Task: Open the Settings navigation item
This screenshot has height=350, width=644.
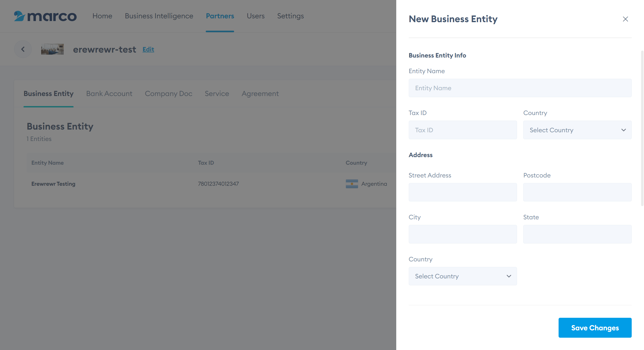Action: [x=290, y=16]
